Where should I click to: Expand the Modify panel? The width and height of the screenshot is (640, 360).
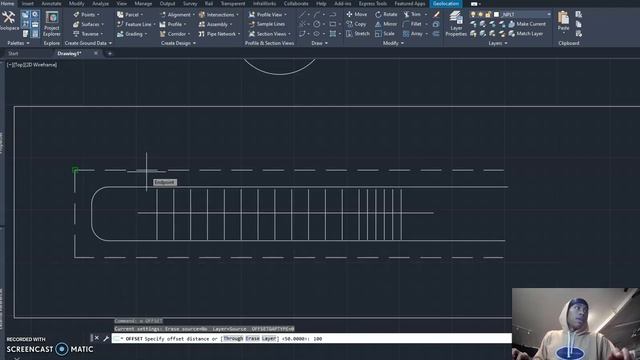click(x=393, y=43)
